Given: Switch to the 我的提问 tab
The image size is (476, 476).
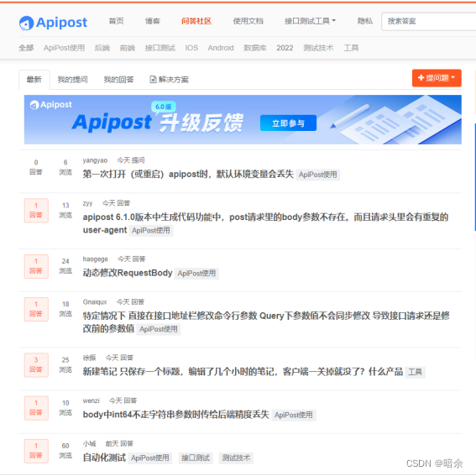Looking at the screenshot, I should [72, 80].
